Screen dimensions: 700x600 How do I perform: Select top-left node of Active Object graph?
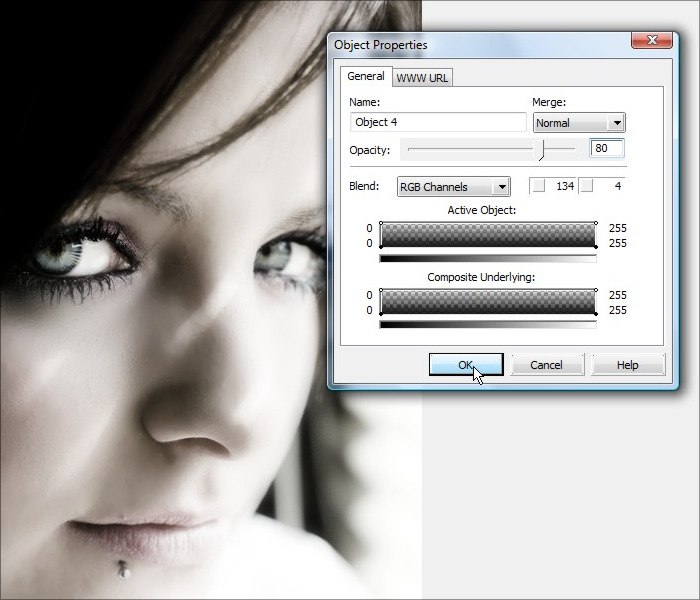pyautogui.click(x=381, y=224)
